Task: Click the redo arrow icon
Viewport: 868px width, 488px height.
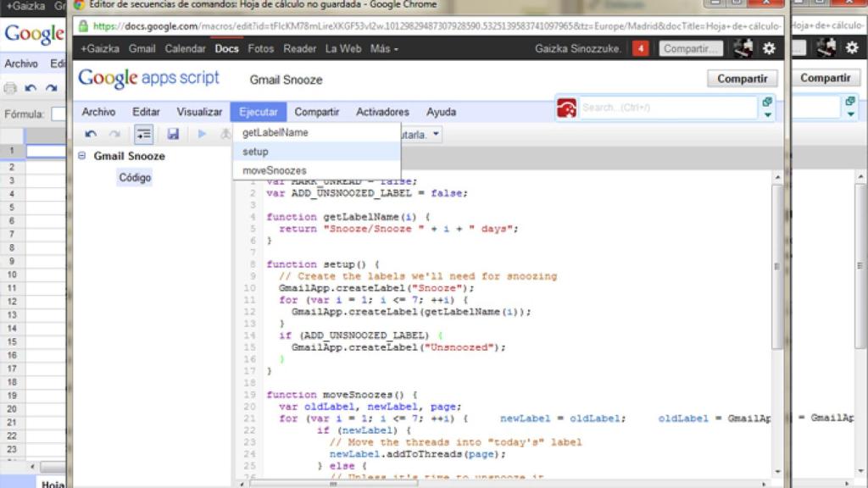Action: [x=114, y=134]
